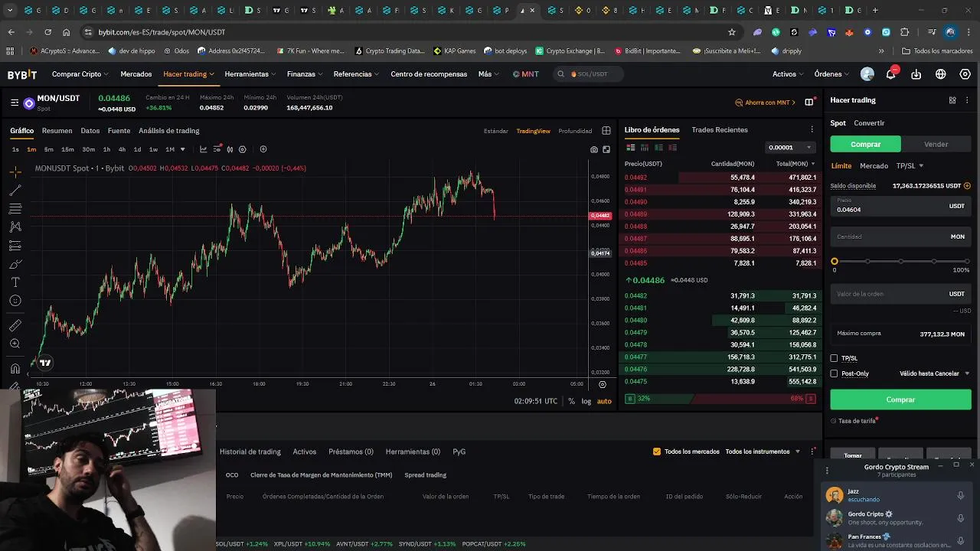Open the emoji/icons tool
This screenshot has width=980, height=551.
pos(15,301)
